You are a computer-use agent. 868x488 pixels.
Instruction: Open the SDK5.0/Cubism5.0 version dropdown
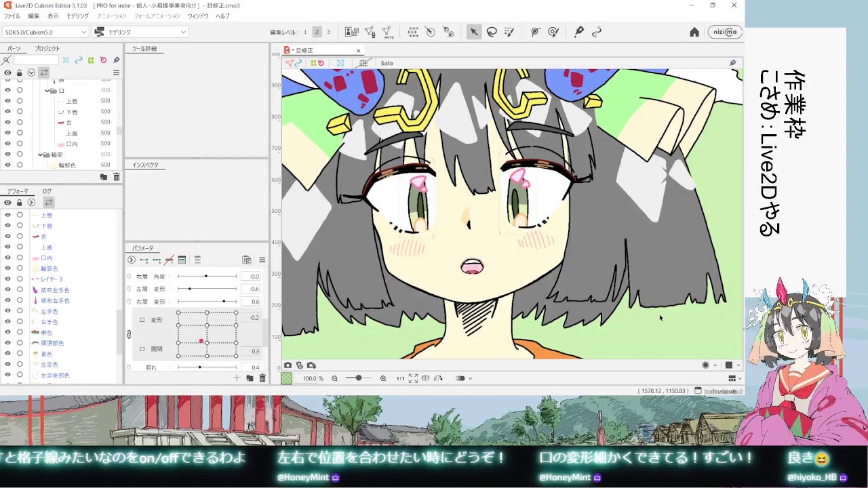pyautogui.click(x=45, y=32)
